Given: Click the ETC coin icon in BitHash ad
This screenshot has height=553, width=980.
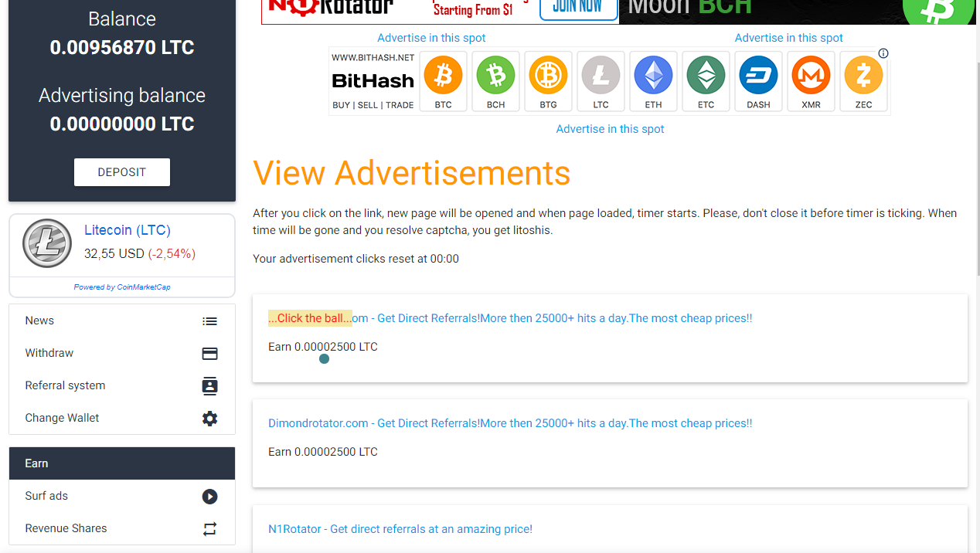Looking at the screenshot, I should point(706,76).
